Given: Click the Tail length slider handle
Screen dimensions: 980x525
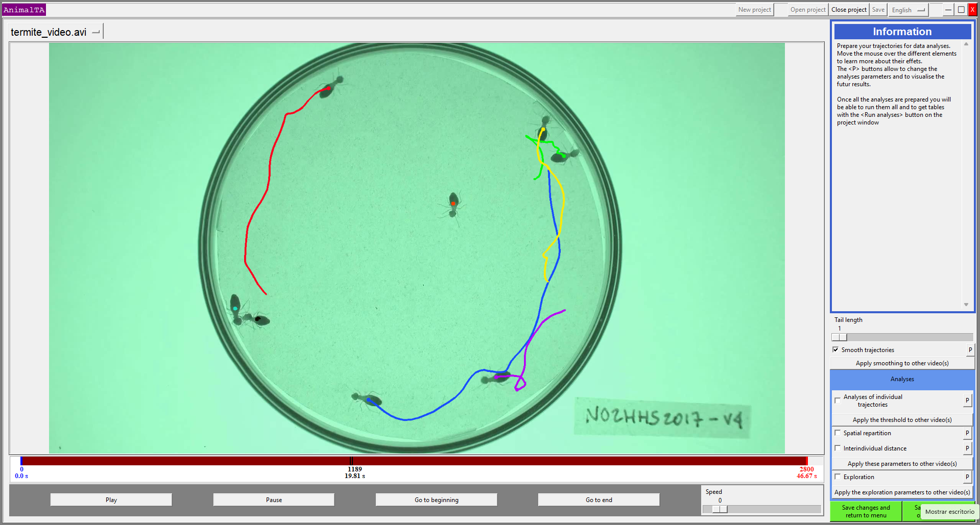Looking at the screenshot, I should pos(840,337).
